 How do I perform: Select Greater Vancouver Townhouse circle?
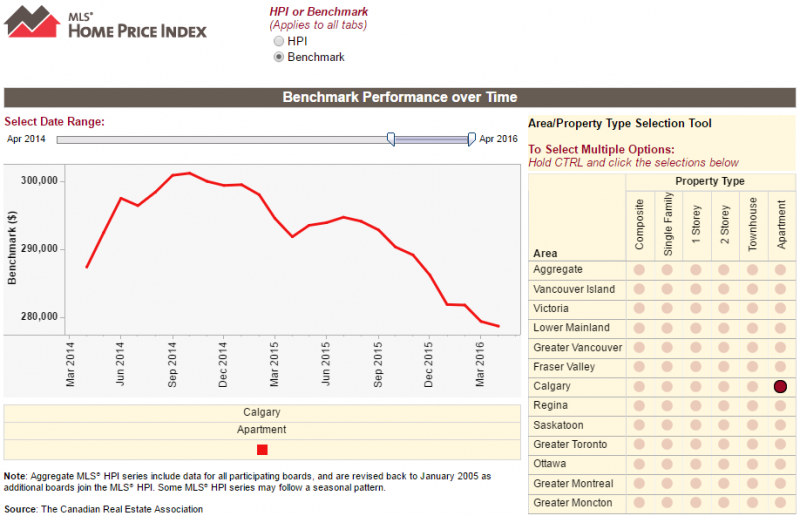pos(752,348)
